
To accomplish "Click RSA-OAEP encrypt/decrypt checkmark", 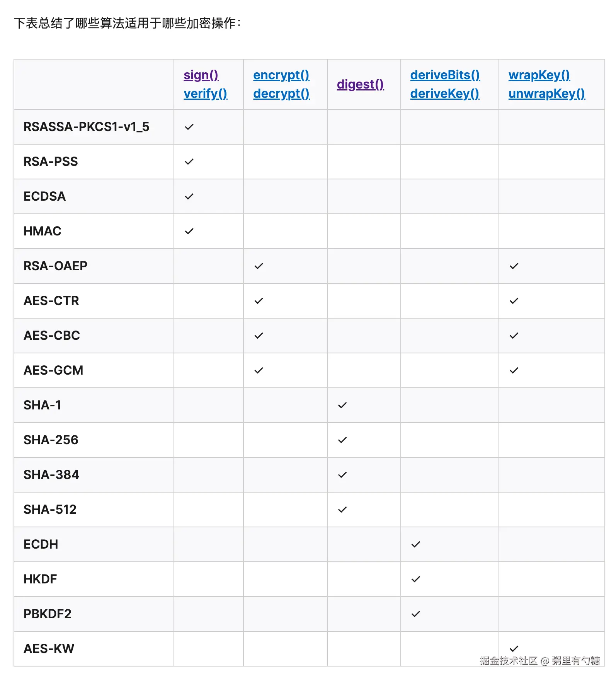I will 259,266.
